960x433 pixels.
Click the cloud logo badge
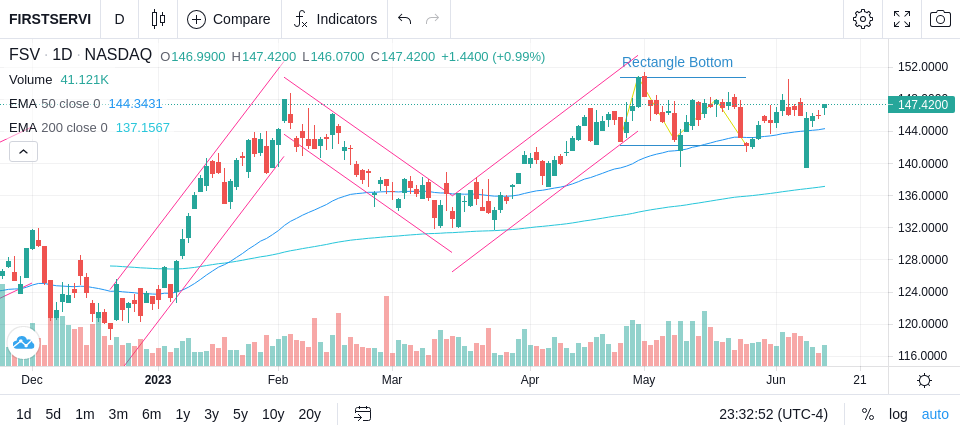point(23,342)
